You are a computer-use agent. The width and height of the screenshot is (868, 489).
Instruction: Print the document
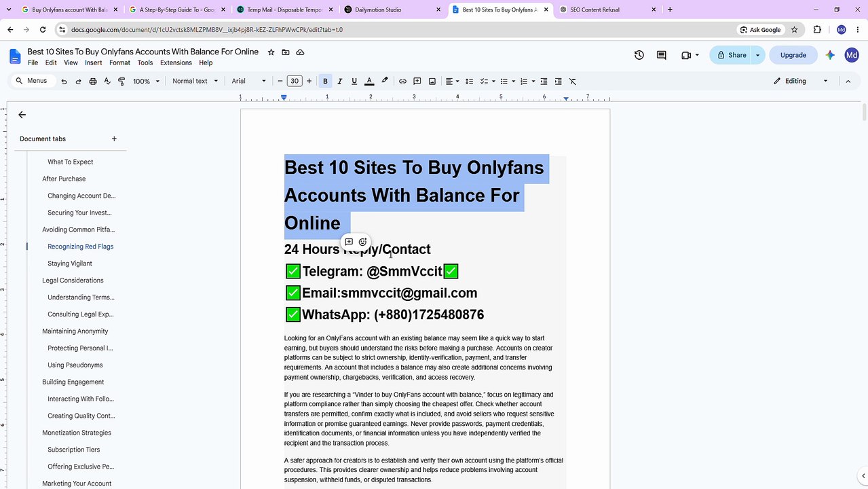click(93, 81)
